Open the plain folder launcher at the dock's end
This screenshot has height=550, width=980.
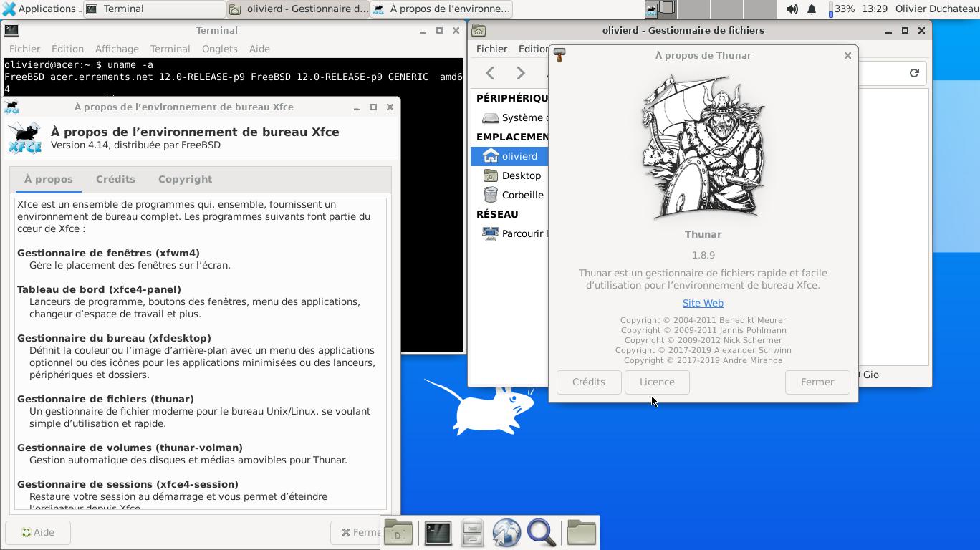582,533
